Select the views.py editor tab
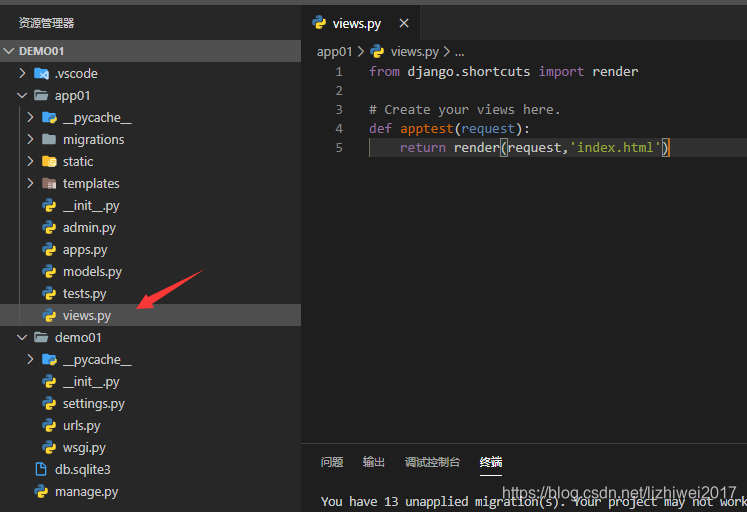The width and height of the screenshot is (747, 512). (x=360, y=23)
